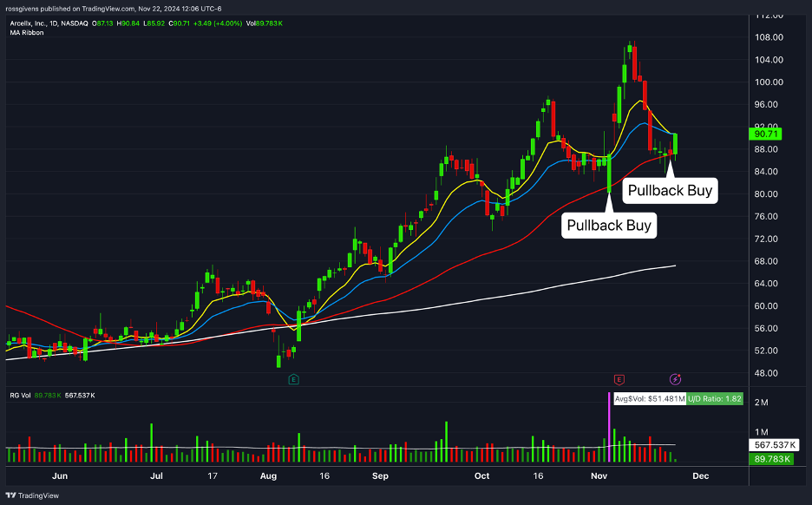This screenshot has width=812, height=505.
Task: Click the Aug date axis label
Action: click(x=268, y=475)
